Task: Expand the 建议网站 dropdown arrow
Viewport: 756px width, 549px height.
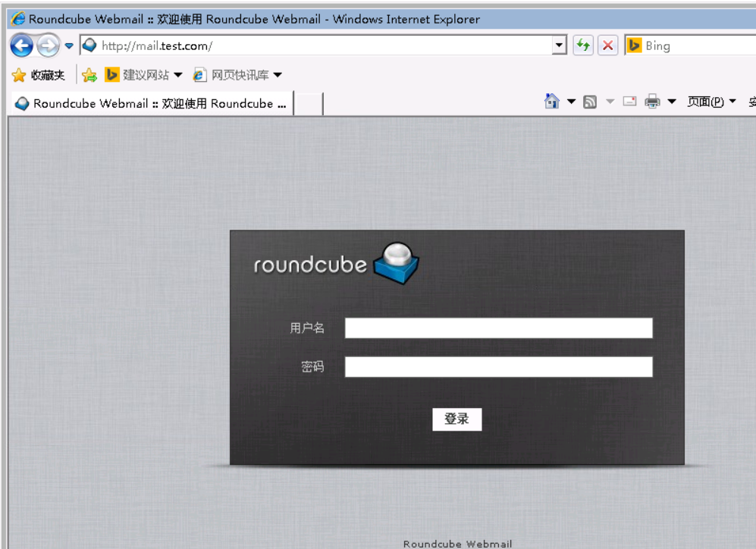Action: coord(178,75)
